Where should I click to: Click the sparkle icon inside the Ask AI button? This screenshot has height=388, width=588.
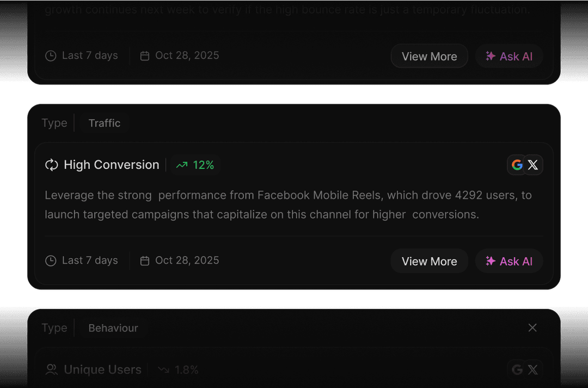[x=490, y=260]
